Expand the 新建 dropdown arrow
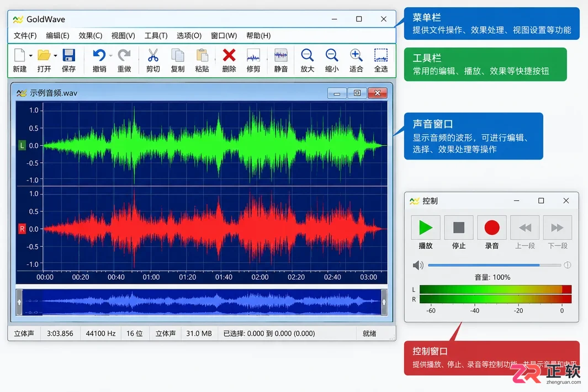588x392 pixels. click(x=31, y=56)
